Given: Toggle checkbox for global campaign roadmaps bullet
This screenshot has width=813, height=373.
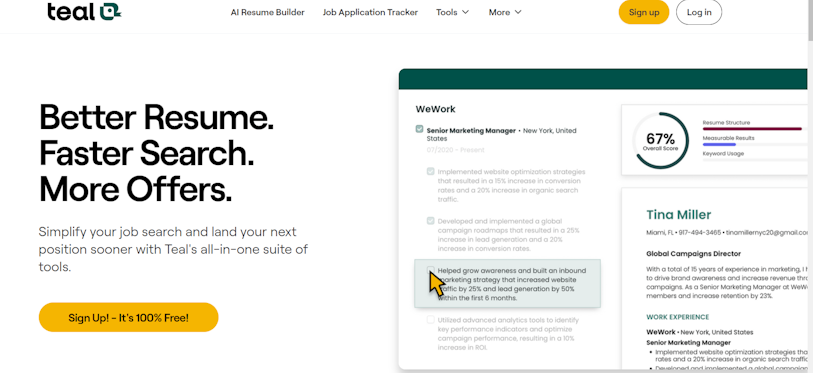Looking at the screenshot, I should (x=430, y=220).
